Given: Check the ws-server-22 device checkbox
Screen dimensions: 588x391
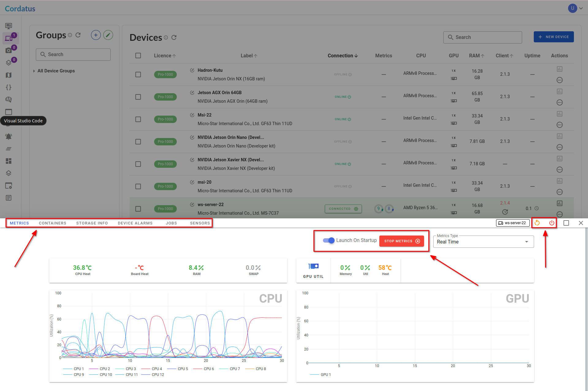Looking at the screenshot, I should (138, 209).
